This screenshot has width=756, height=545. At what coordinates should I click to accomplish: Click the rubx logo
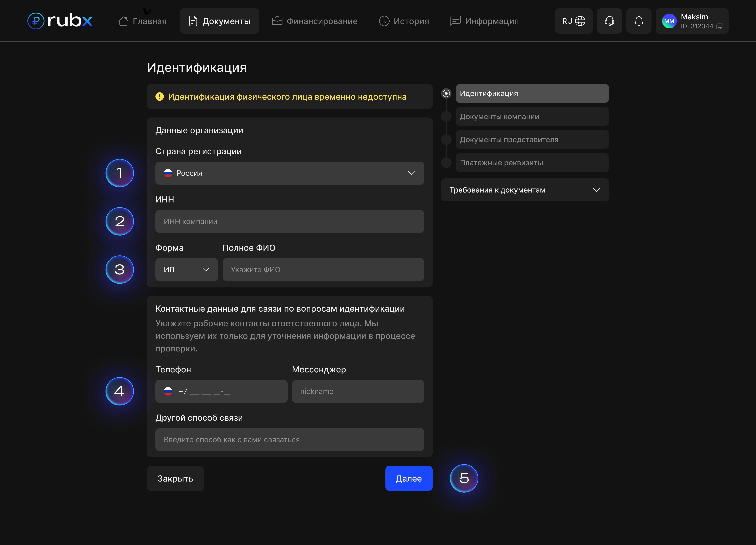(60, 21)
